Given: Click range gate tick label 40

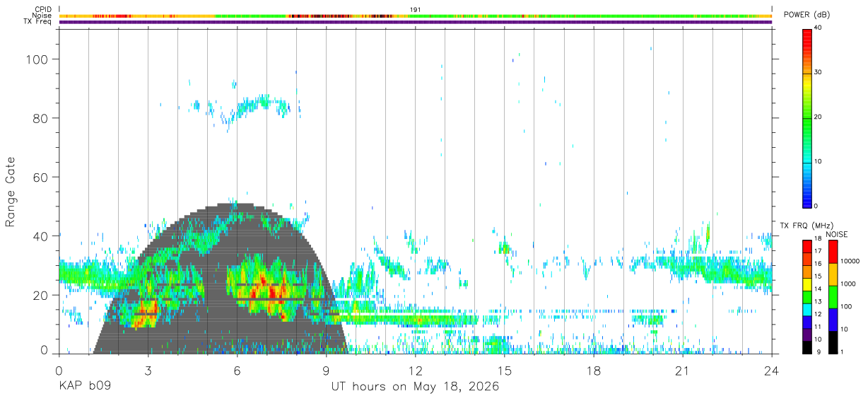Looking at the screenshot, I should tap(42, 236).
